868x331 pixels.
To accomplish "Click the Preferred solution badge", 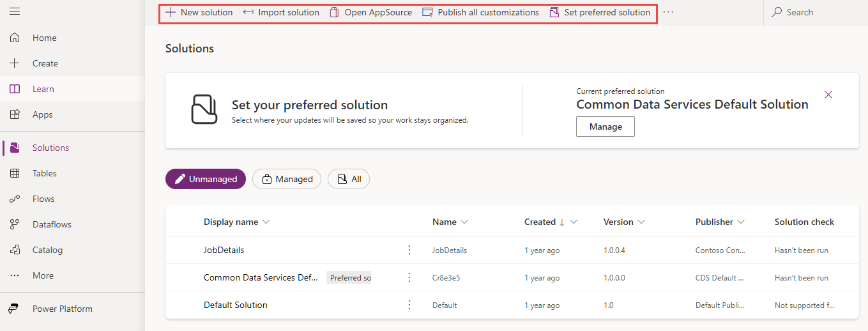I will 349,278.
